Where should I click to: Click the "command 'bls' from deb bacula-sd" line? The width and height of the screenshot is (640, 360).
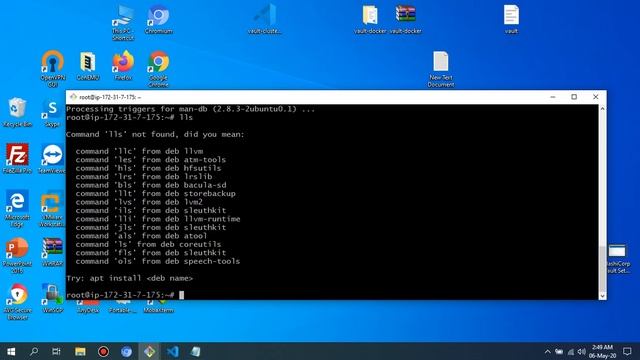pos(151,185)
